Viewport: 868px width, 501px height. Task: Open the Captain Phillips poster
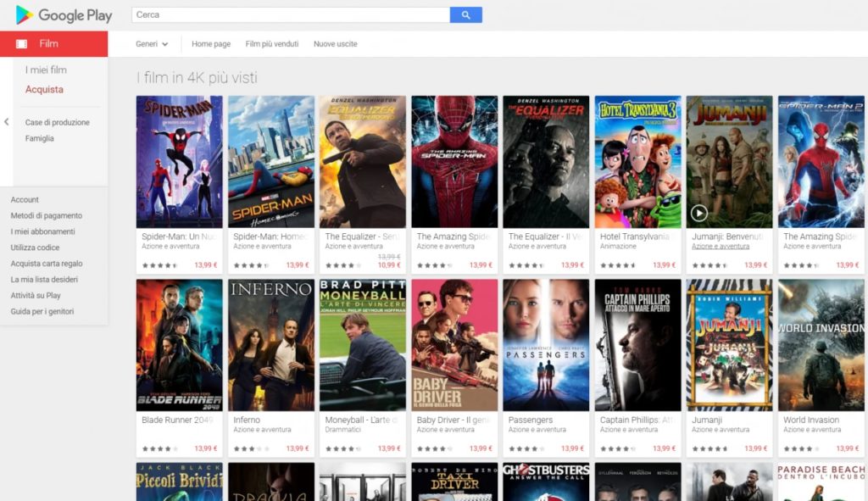point(637,345)
